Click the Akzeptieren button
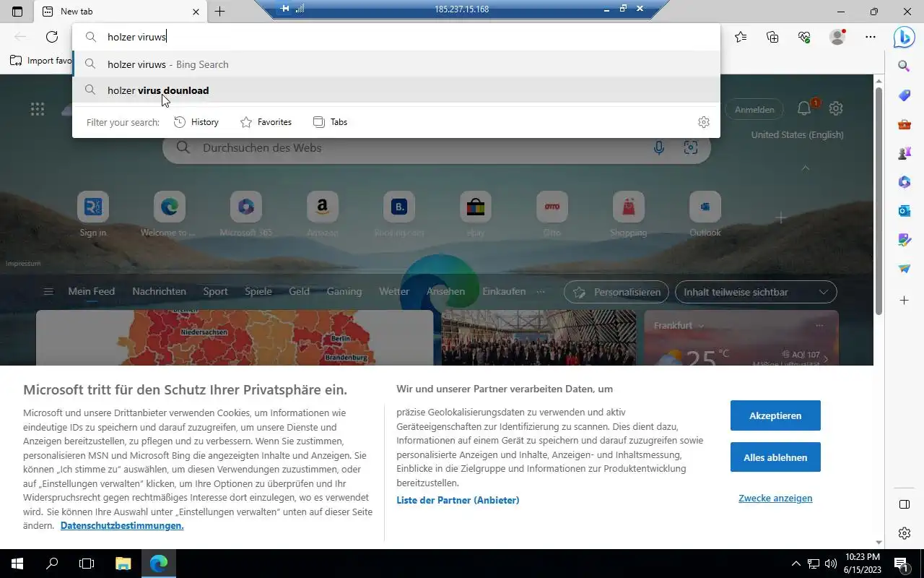The image size is (924, 578). coord(775,415)
